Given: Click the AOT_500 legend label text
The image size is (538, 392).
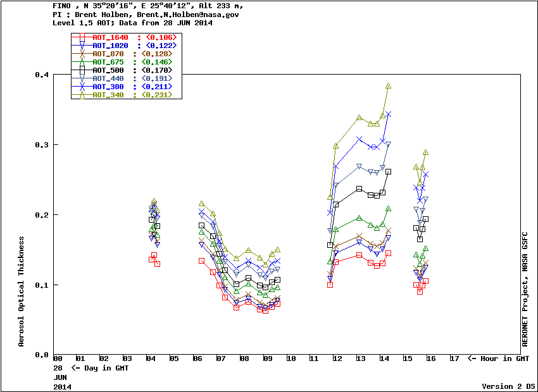Looking at the screenshot, I should click(x=108, y=70).
